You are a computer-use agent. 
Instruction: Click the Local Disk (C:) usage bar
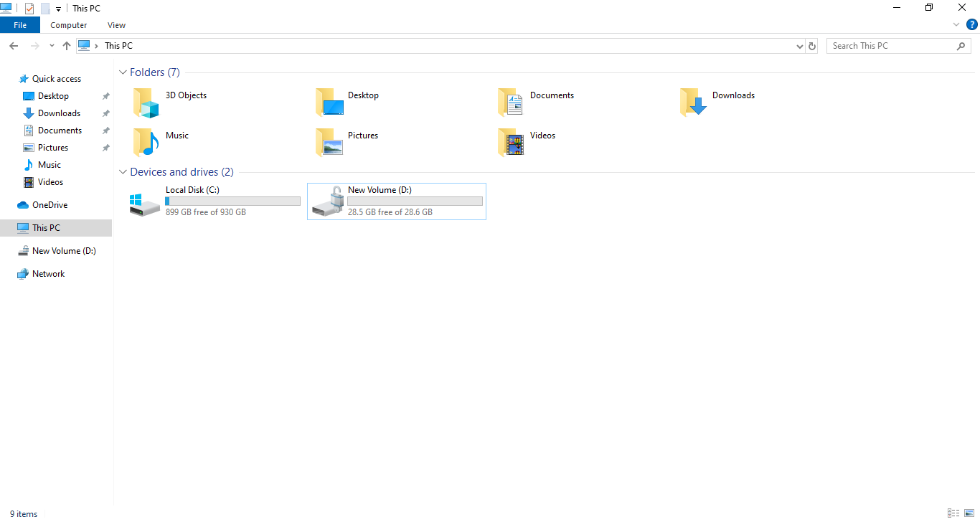coord(232,201)
